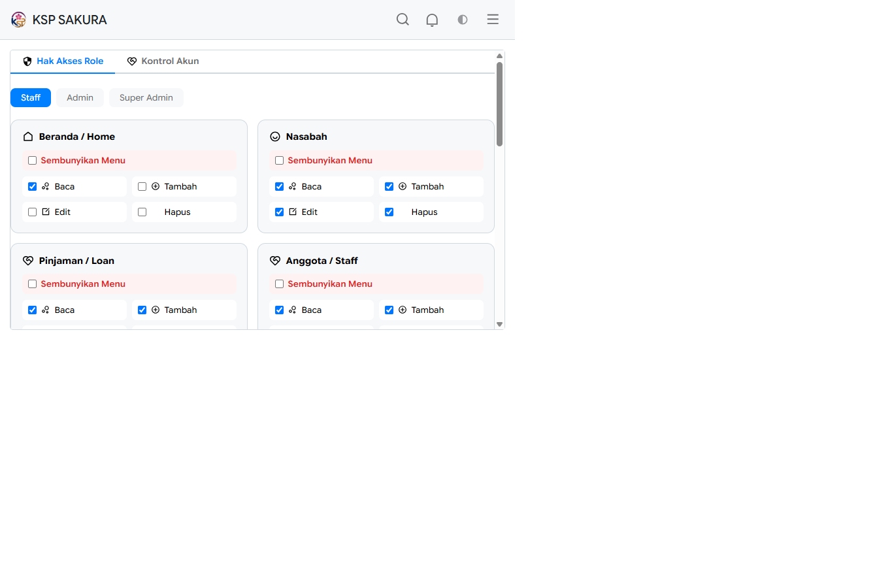Open the search icon in header

pos(403,20)
